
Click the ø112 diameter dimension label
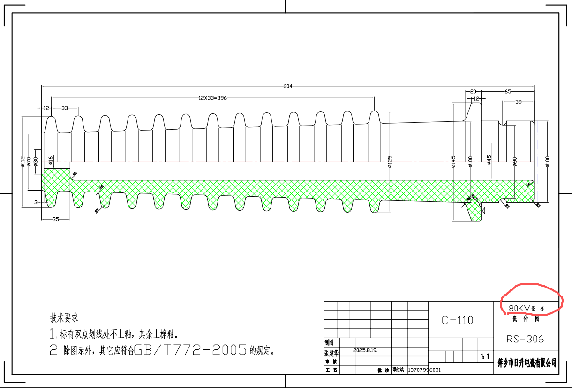23,162
